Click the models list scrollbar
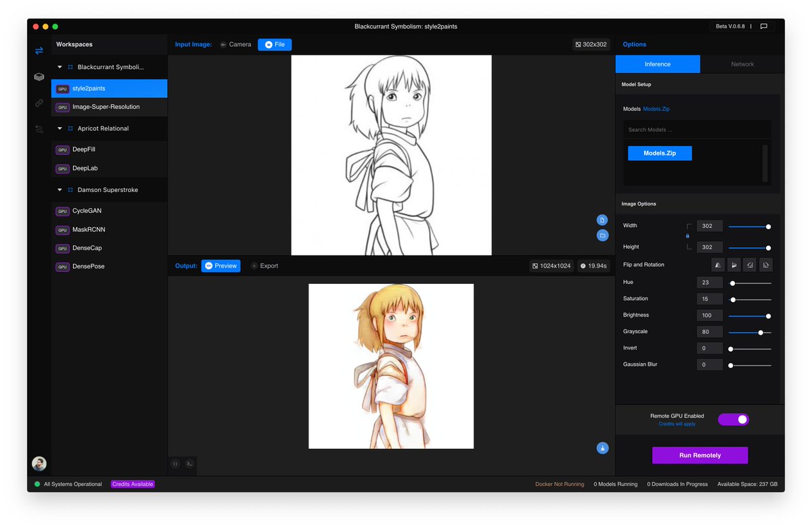The width and height of the screenshot is (812, 528). tap(765, 163)
